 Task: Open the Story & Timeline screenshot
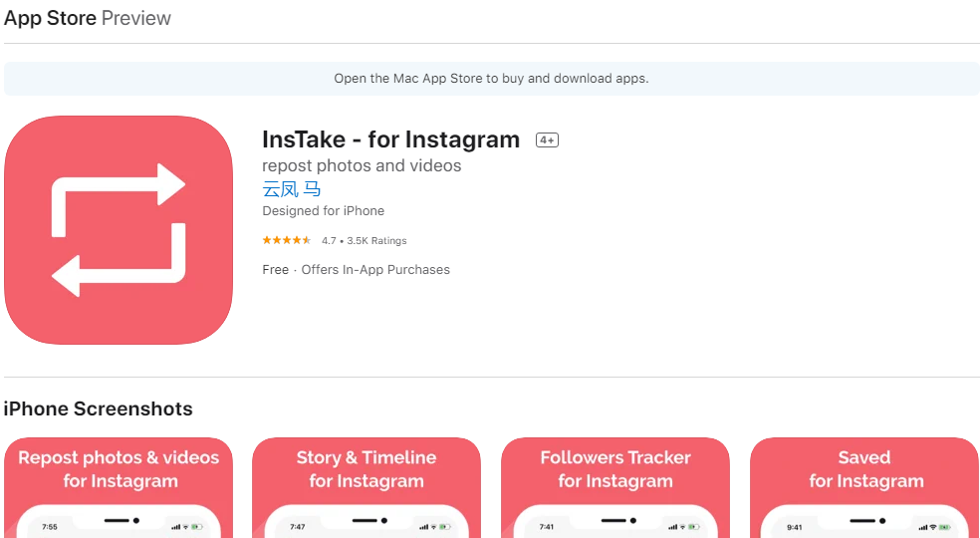tap(367, 488)
